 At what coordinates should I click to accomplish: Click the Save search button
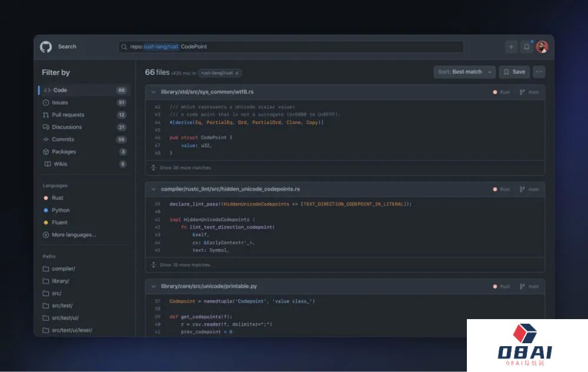tap(514, 72)
